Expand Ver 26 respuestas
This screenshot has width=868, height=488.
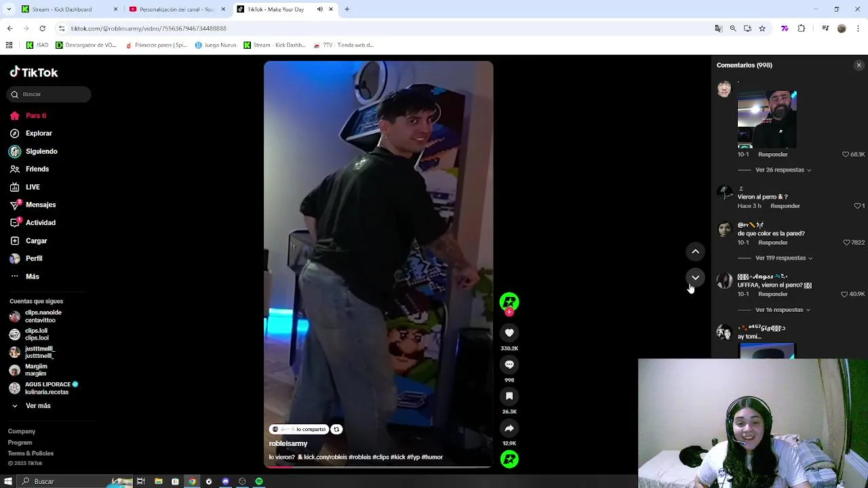point(783,170)
